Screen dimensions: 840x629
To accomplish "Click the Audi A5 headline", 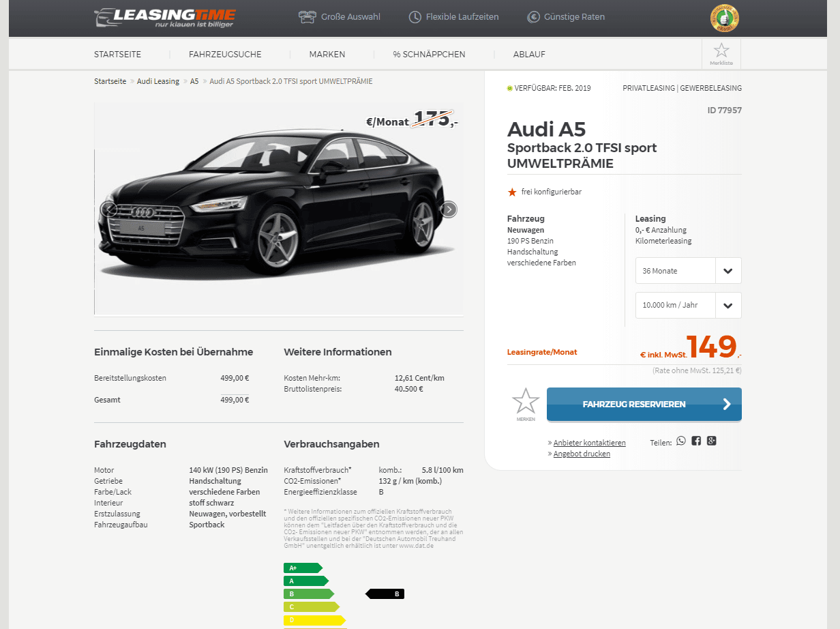I will point(546,129).
